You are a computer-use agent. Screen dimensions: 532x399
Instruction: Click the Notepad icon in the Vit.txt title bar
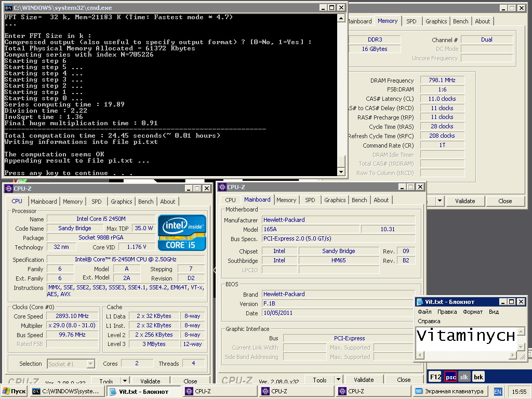pos(420,302)
